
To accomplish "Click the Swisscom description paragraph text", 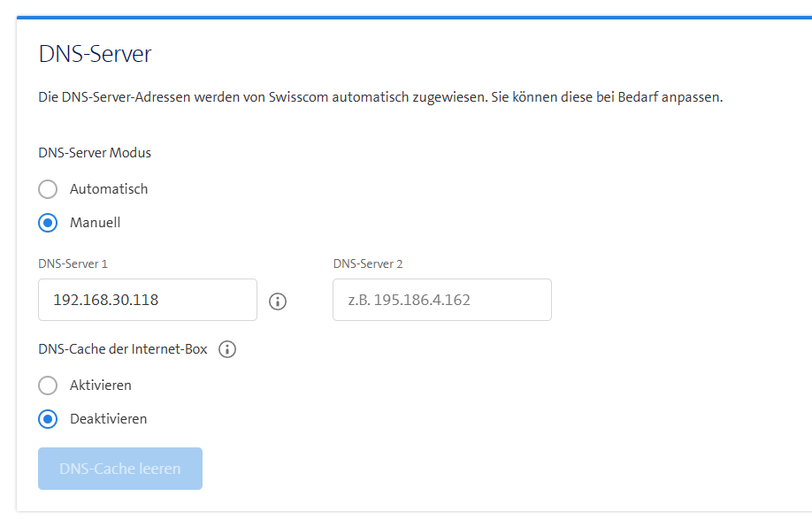I will 380,97.
